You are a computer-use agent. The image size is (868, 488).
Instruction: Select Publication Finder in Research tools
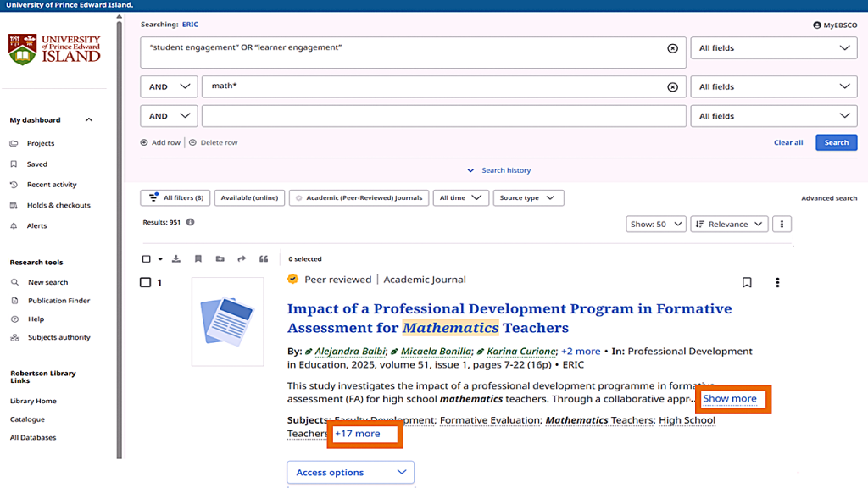coord(58,301)
